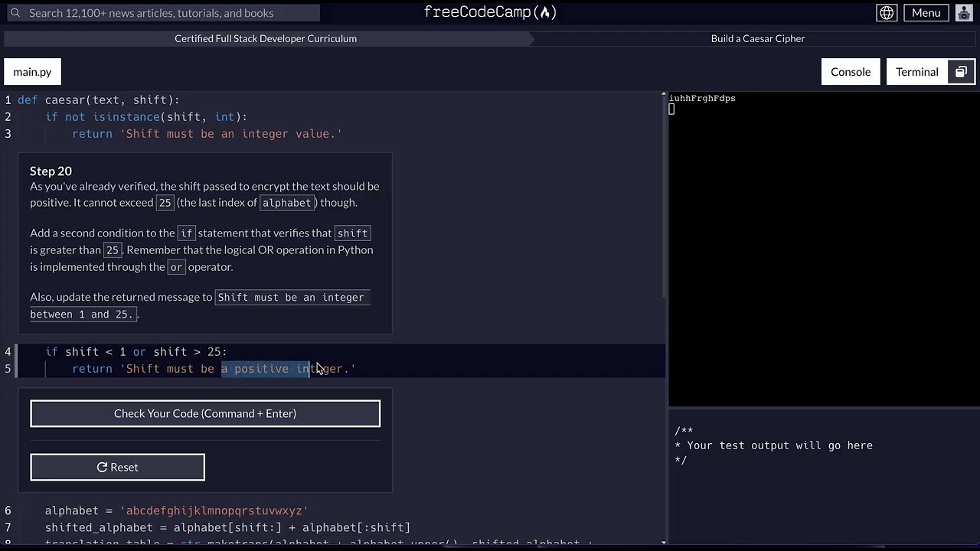
Task: Place cursor in line 4 if condition
Action: pyautogui.click(x=136, y=352)
